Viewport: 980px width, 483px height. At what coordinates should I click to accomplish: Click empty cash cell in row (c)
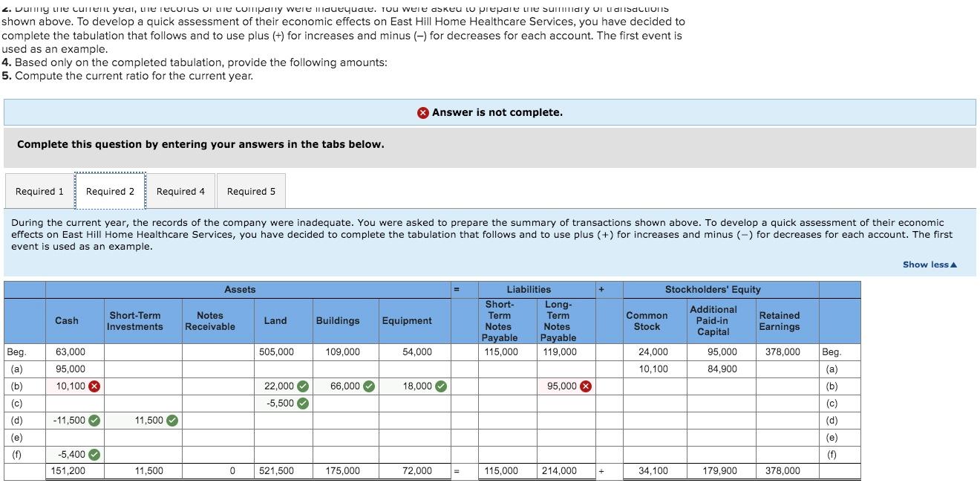pos(74,403)
